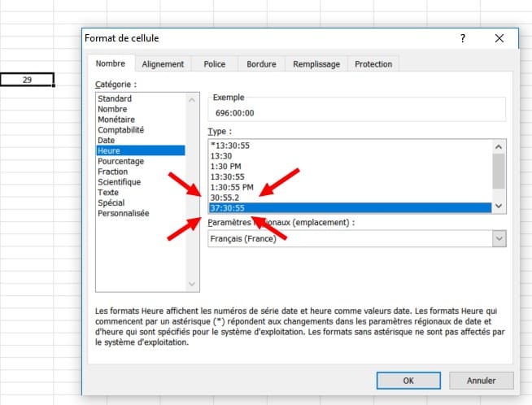Viewport: 532px width, 405px height.
Task: Pick the 1:30:55 PM time type
Action: tap(350, 187)
